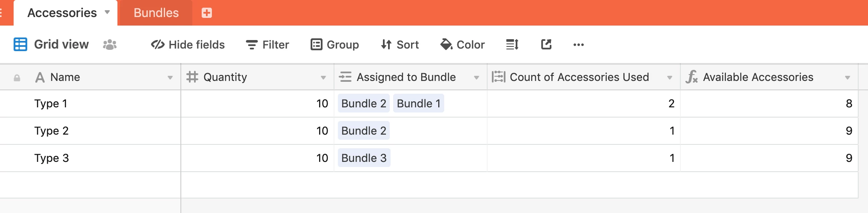Click the collaborators people icon

coord(110,44)
